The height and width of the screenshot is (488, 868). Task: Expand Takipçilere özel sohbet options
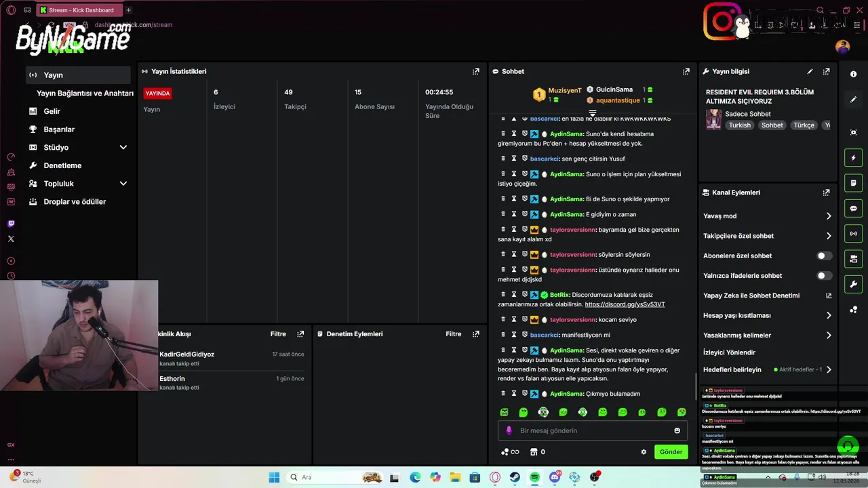coord(828,236)
